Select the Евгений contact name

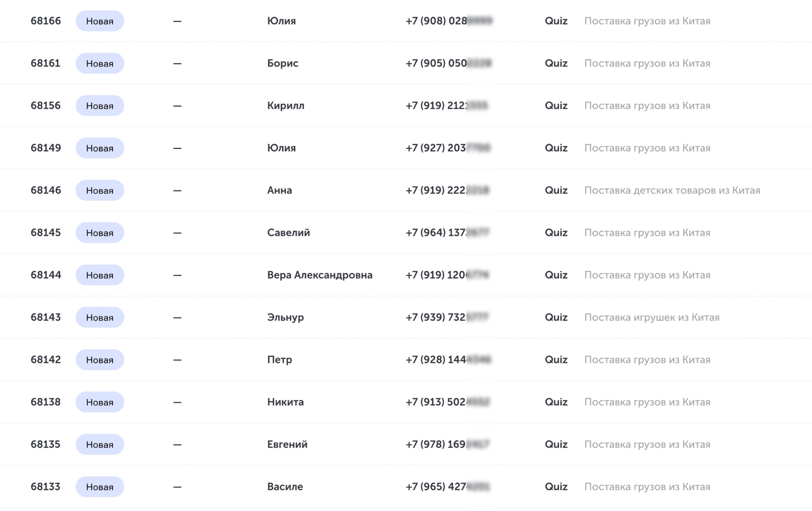click(x=287, y=444)
